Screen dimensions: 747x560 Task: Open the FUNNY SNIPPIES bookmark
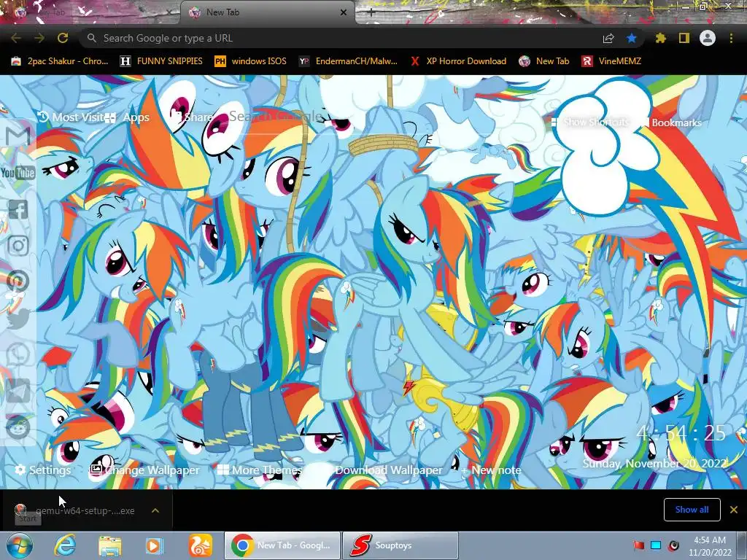pyautogui.click(x=161, y=61)
